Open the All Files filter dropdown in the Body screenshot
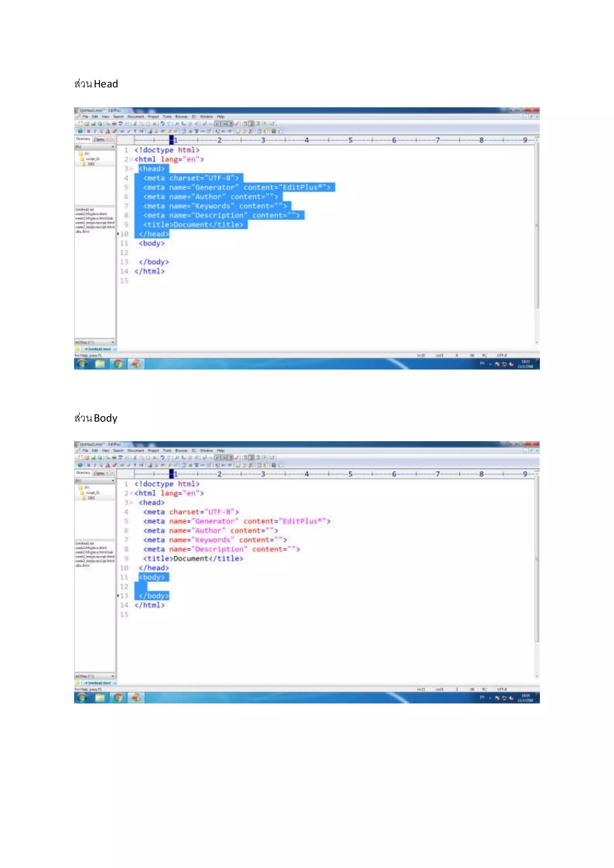The width and height of the screenshot is (614, 868). coord(113,676)
